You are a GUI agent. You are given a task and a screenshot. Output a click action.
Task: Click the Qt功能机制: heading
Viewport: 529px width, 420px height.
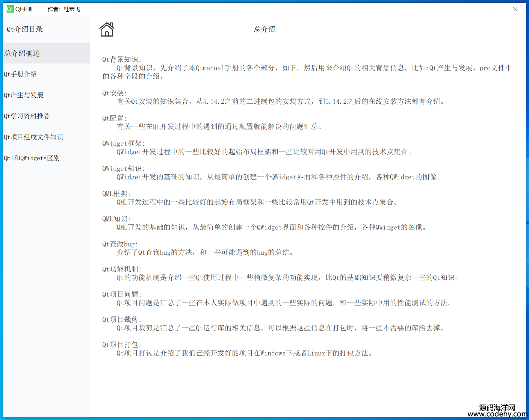(122, 269)
